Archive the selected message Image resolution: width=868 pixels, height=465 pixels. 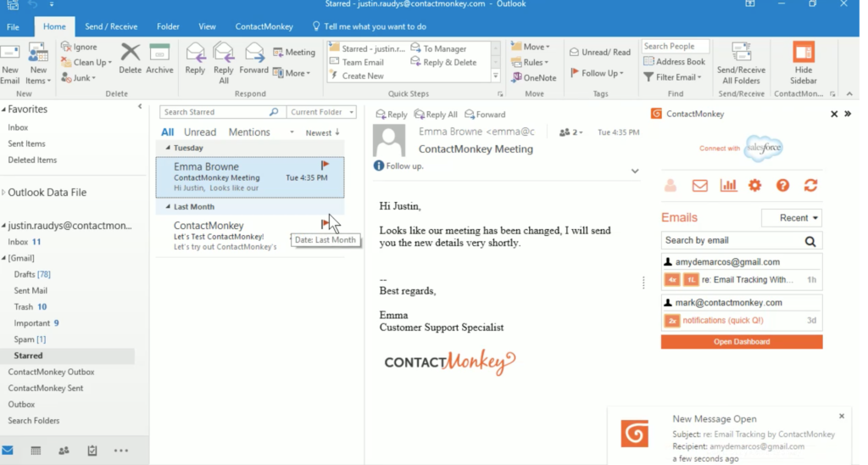pos(159,59)
